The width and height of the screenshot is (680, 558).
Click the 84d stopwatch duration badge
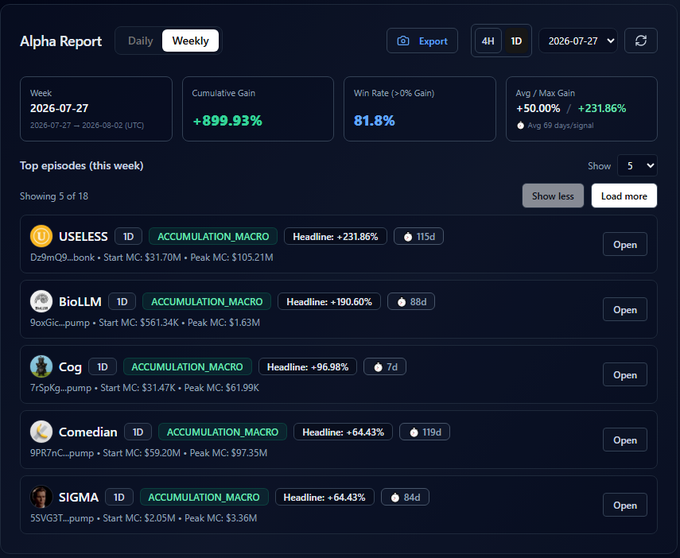pos(405,497)
